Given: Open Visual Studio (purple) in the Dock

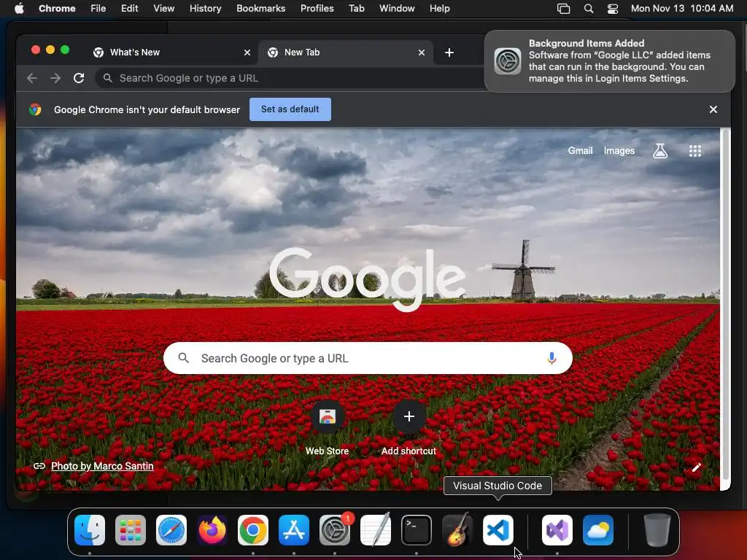Looking at the screenshot, I should [x=557, y=530].
